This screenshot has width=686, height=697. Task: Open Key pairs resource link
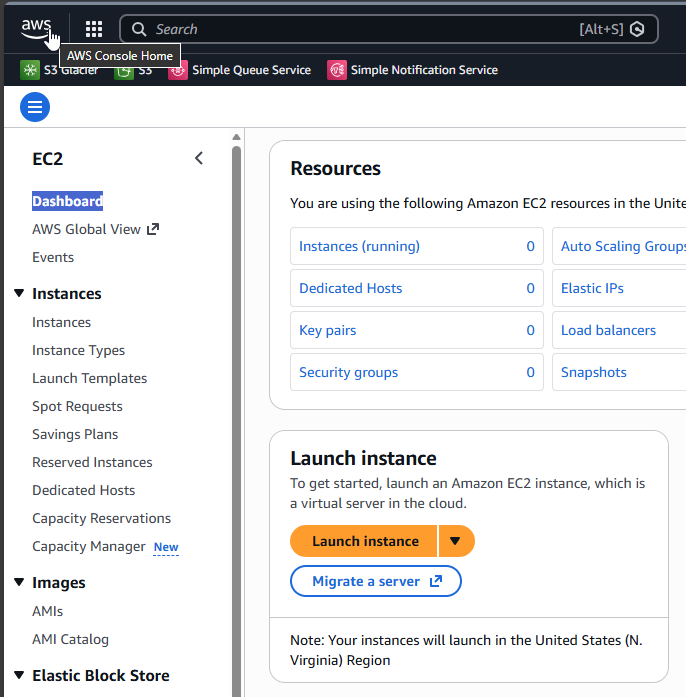[328, 330]
